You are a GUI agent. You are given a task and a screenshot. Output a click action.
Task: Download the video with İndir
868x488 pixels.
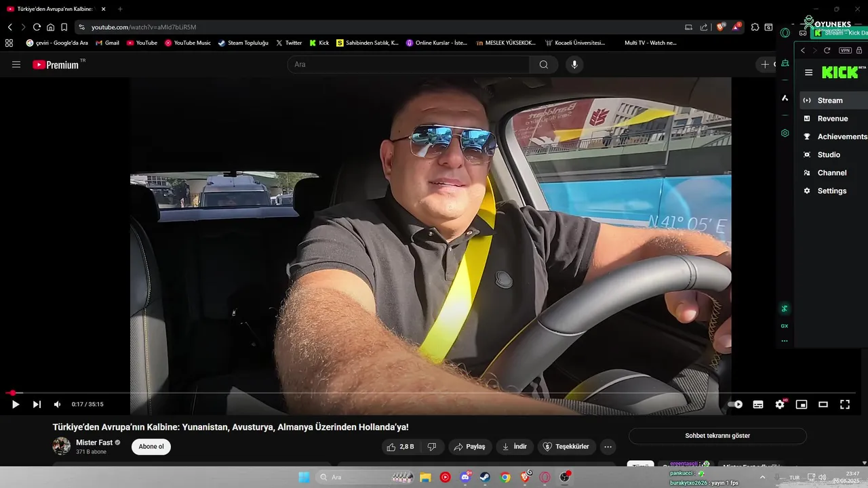point(515,447)
